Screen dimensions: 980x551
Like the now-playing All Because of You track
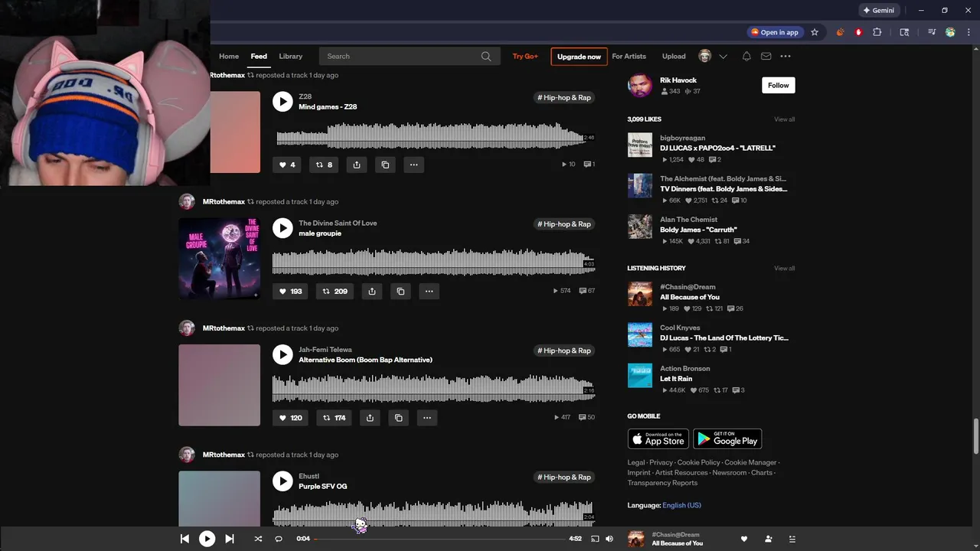click(743, 539)
